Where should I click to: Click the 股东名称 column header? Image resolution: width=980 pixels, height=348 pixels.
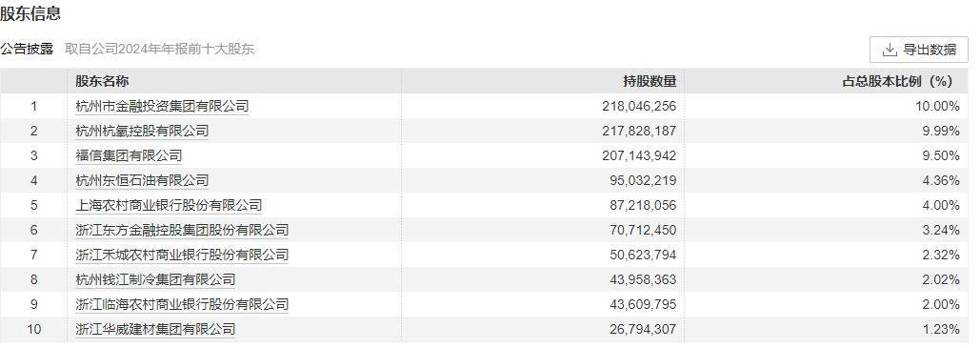[x=102, y=81]
